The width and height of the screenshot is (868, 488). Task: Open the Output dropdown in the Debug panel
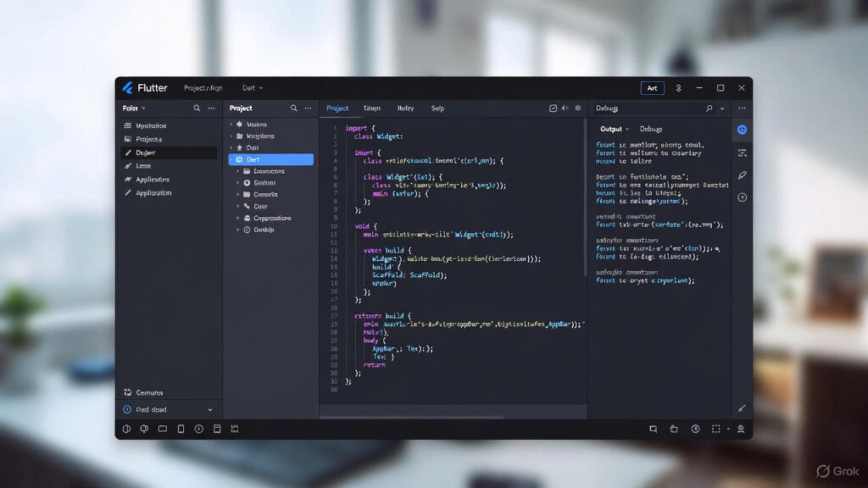[615, 129]
